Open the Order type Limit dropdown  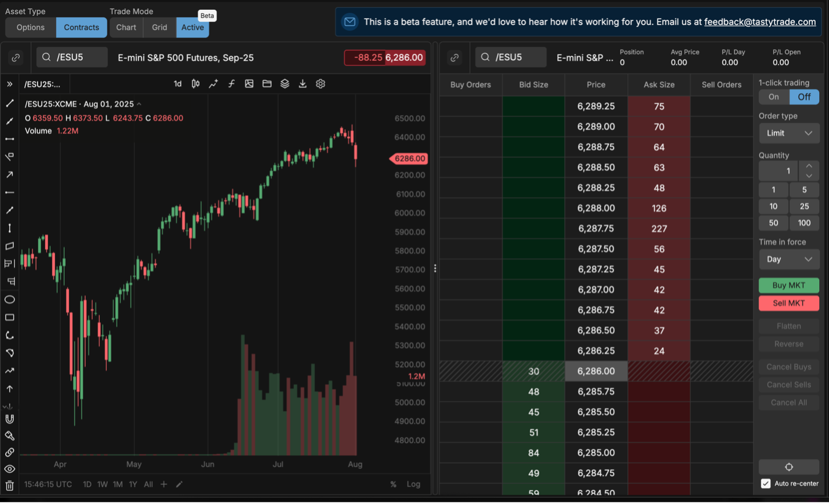[789, 133]
